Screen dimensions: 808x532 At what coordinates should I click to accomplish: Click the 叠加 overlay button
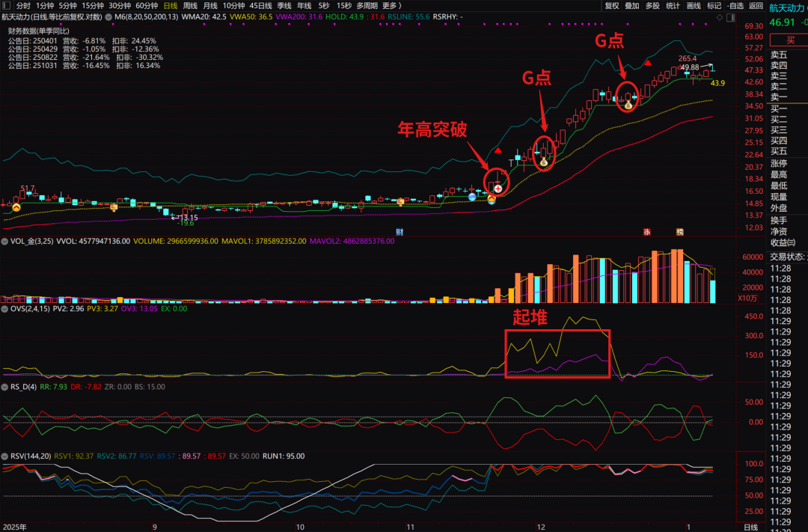631,6
